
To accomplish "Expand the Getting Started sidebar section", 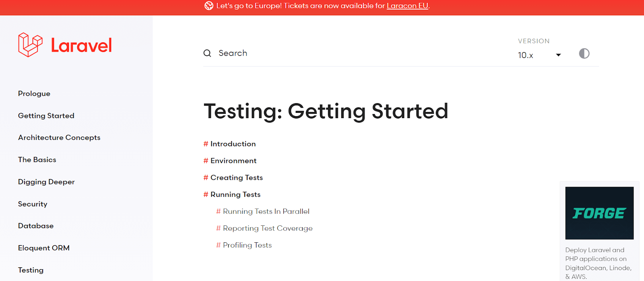I will [x=46, y=115].
